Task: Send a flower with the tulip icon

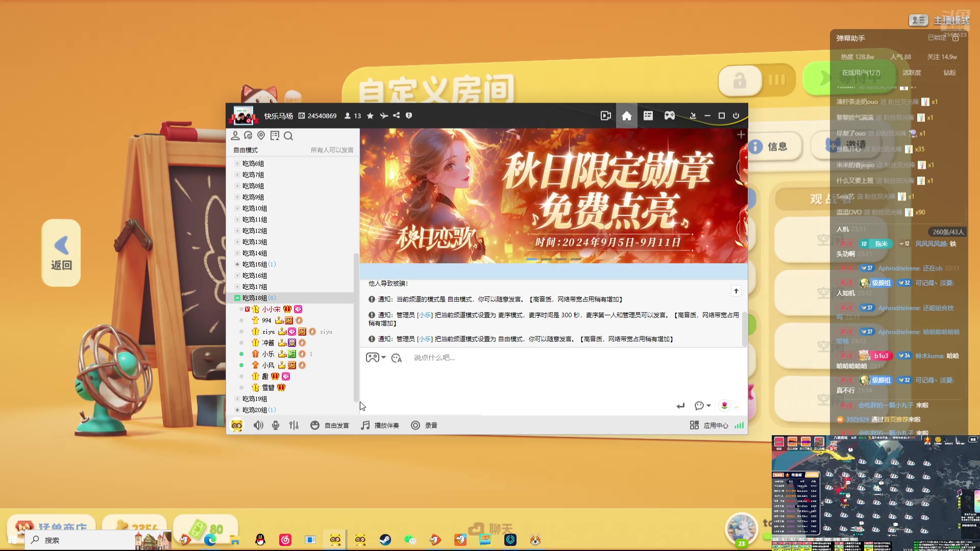Action: [x=724, y=406]
